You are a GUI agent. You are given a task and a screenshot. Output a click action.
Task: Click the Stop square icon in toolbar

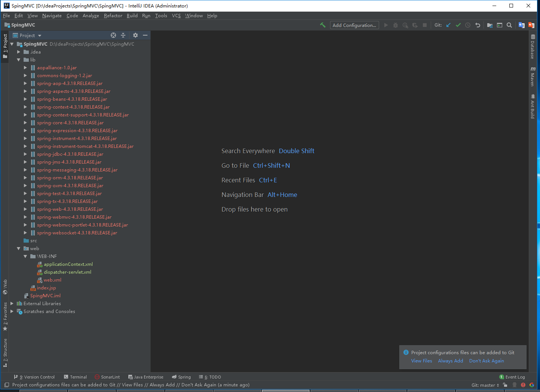pos(425,25)
